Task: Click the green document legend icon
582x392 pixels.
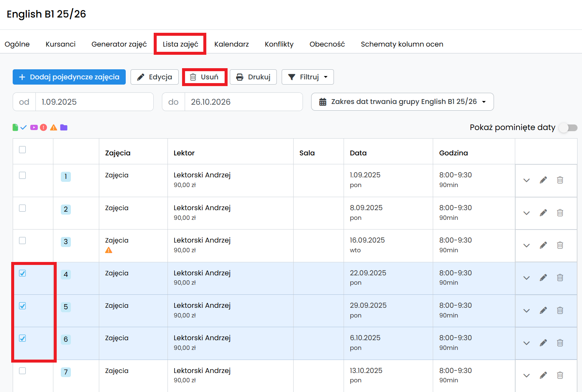Action: (x=15, y=127)
